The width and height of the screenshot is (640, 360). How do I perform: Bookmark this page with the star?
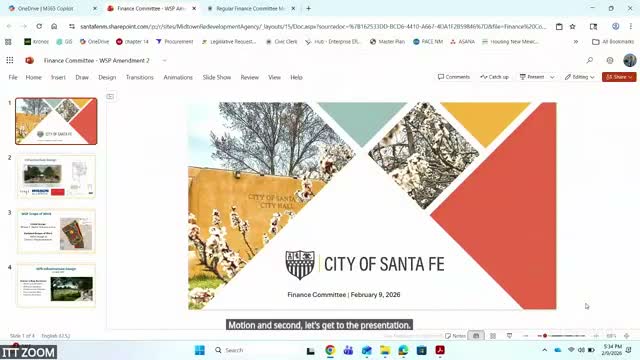pyautogui.click(x=573, y=27)
